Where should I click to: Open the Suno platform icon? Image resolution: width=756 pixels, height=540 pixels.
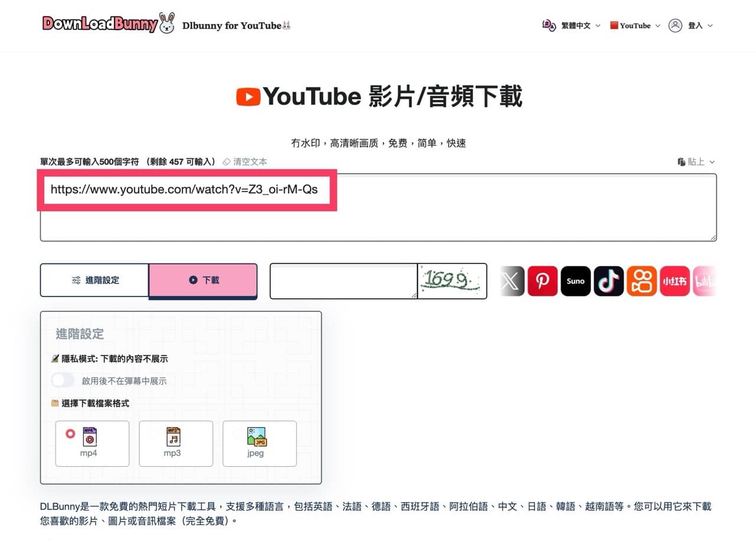click(575, 281)
